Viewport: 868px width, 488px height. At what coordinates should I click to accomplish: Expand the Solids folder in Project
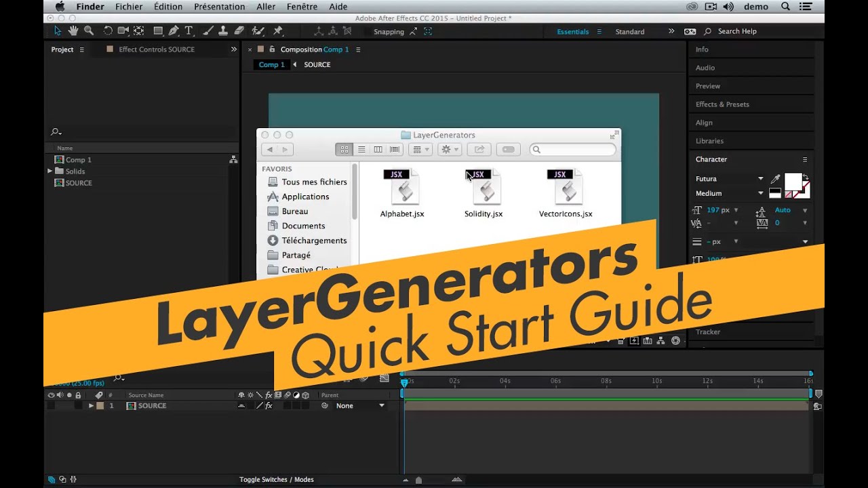pyautogui.click(x=50, y=171)
